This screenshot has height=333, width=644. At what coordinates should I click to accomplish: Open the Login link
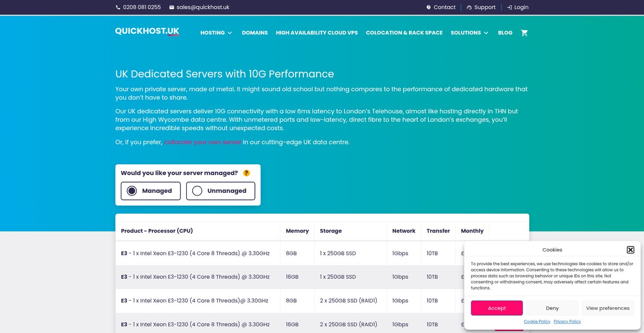click(x=521, y=8)
